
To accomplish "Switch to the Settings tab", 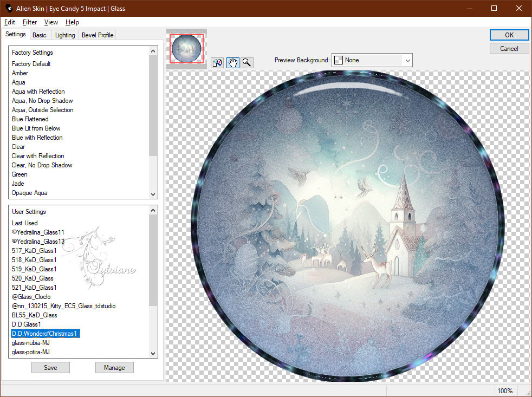I will (15, 34).
